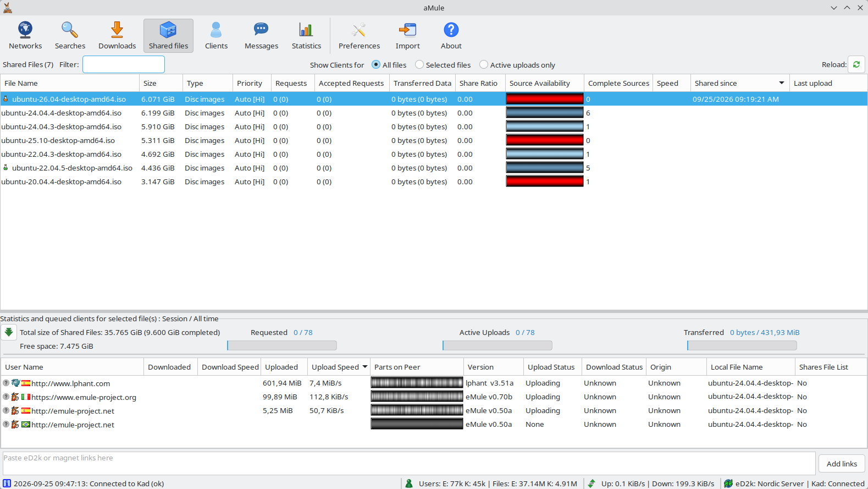This screenshot has height=489, width=868.
Task: Select client https://www.emule-project.org
Action: pos(434,397)
